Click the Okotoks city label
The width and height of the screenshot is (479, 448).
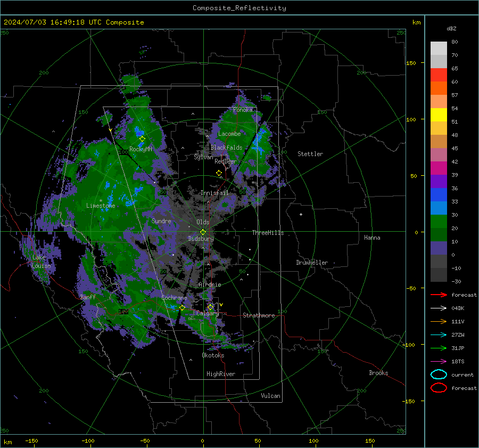[x=213, y=355]
